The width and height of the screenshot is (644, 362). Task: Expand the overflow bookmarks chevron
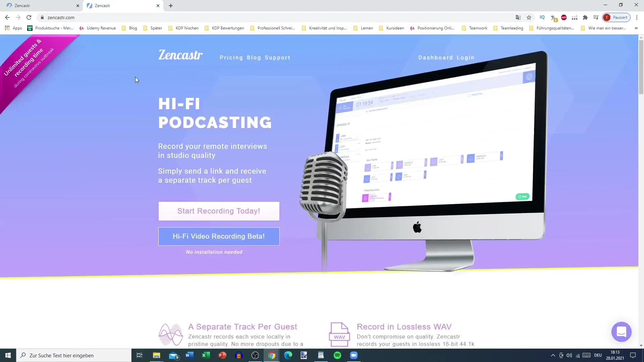point(636,28)
